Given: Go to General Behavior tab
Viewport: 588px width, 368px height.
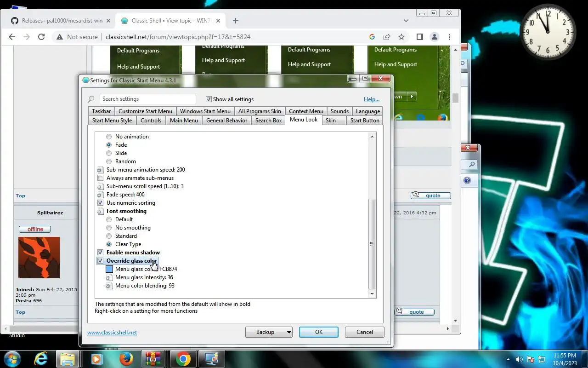Looking at the screenshot, I should pyautogui.click(x=226, y=121).
